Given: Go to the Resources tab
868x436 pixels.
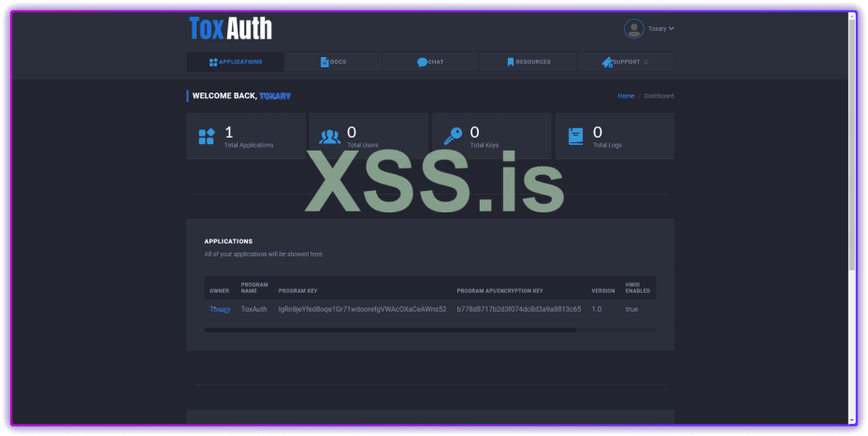Looking at the screenshot, I should coord(528,62).
